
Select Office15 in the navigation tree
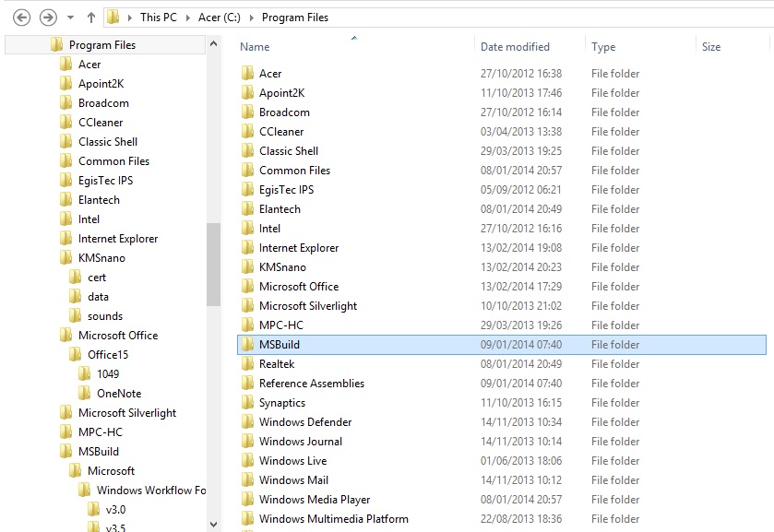point(108,355)
